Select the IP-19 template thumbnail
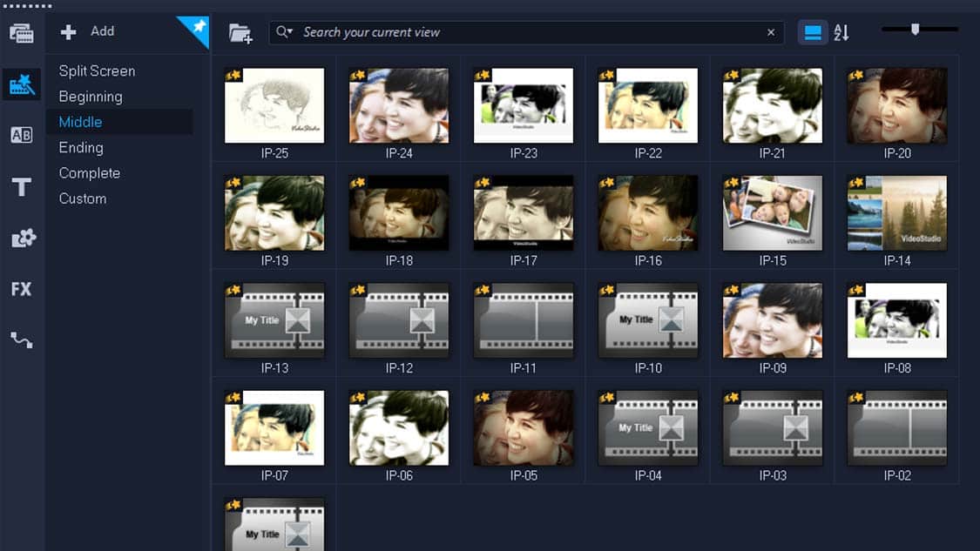The image size is (980, 551). click(274, 213)
